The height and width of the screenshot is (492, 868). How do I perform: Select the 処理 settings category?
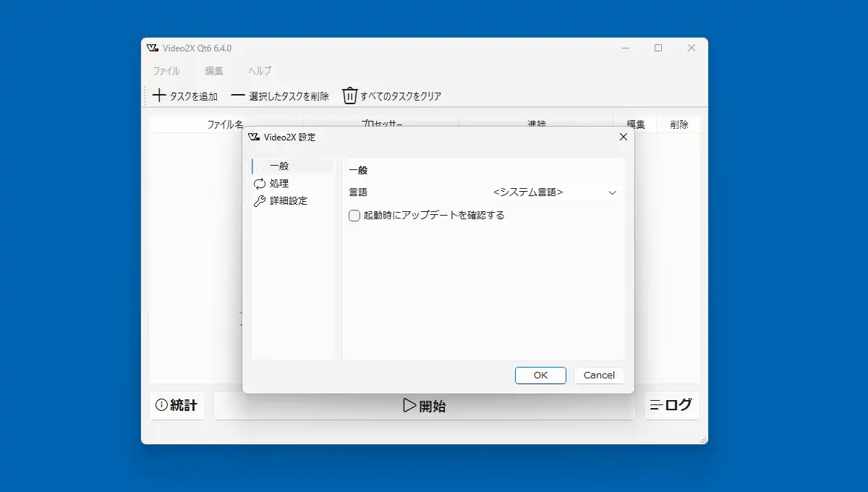(x=293, y=184)
